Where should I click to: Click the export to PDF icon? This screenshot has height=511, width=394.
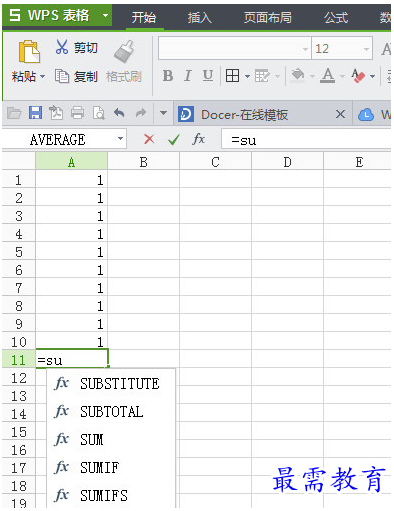(56, 113)
